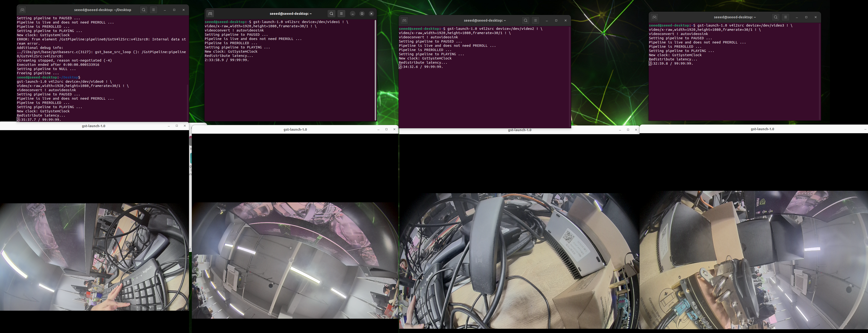
Task: Open new tab in the ~/Desktop terminal
Action: point(22,10)
